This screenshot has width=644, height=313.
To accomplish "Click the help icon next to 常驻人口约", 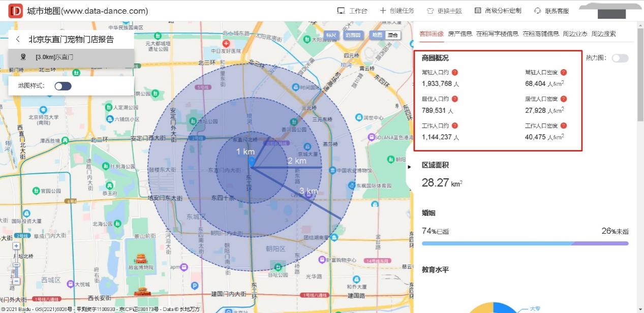I will coord(454,72).
